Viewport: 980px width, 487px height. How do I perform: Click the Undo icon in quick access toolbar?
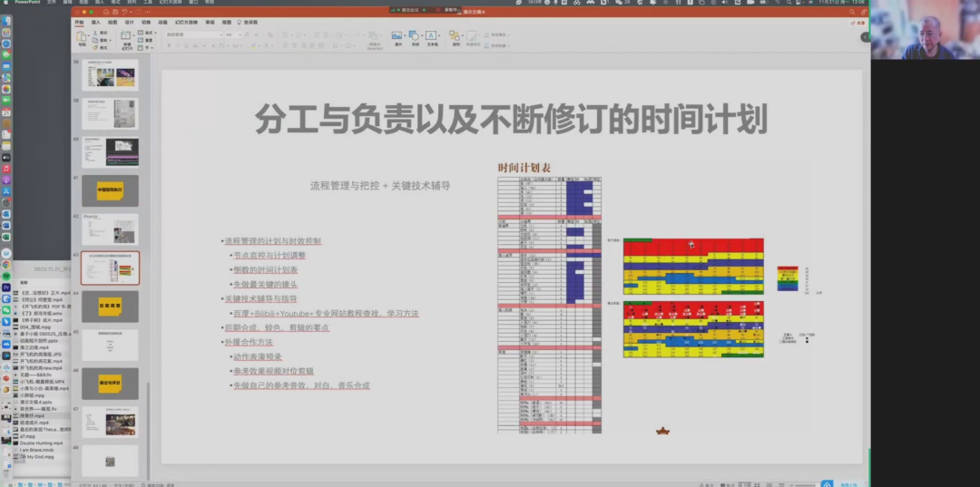125,12
